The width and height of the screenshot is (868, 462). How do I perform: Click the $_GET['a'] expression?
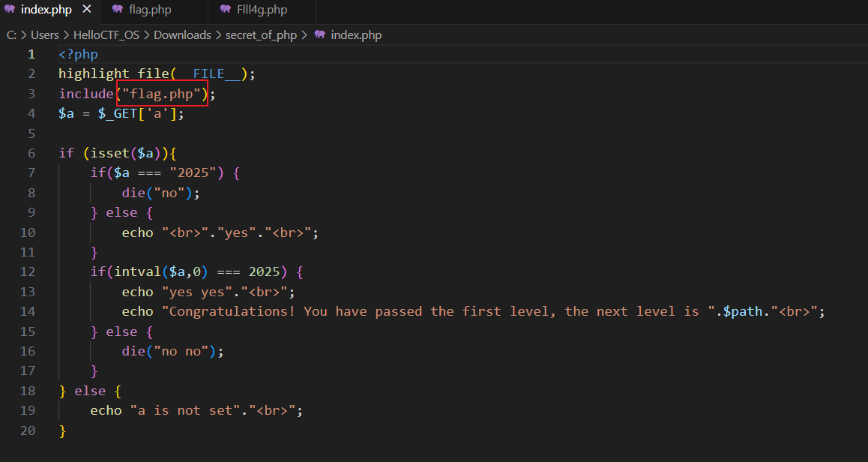pyautogui.click(x=137, y=113)
